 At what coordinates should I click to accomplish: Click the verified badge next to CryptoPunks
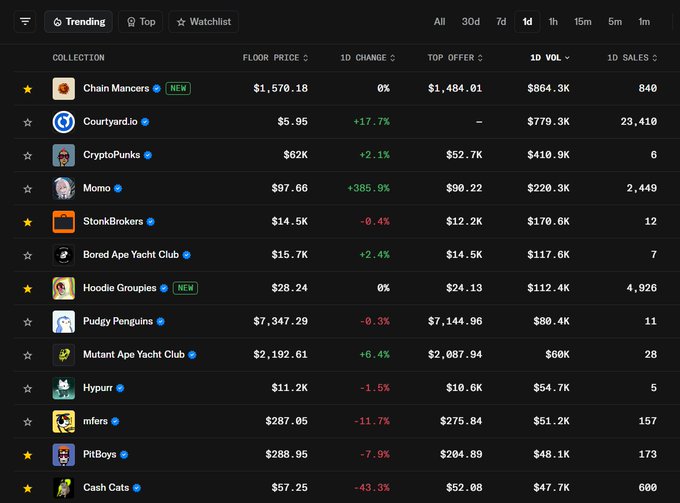click(148, 155)
